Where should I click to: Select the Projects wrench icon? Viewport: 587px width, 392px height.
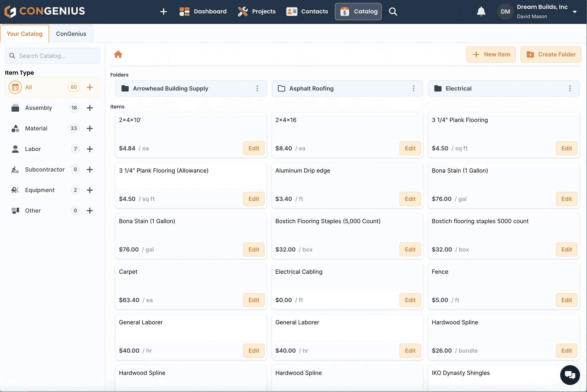(x=243, y=11)
